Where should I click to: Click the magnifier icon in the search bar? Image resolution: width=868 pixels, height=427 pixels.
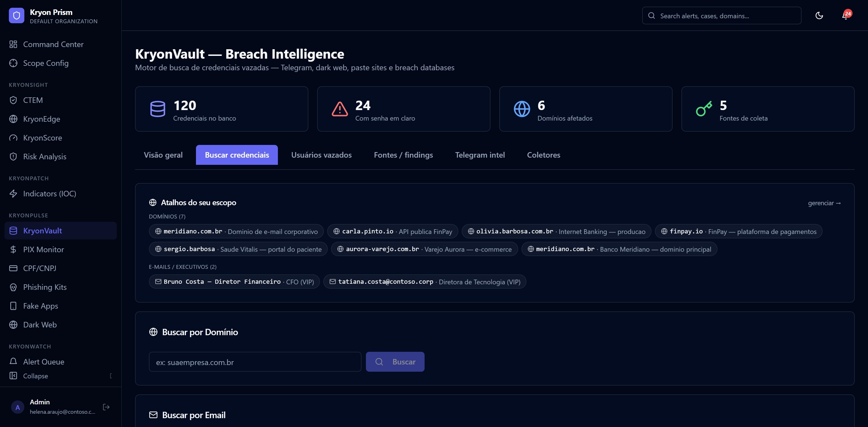click(651, 16)
